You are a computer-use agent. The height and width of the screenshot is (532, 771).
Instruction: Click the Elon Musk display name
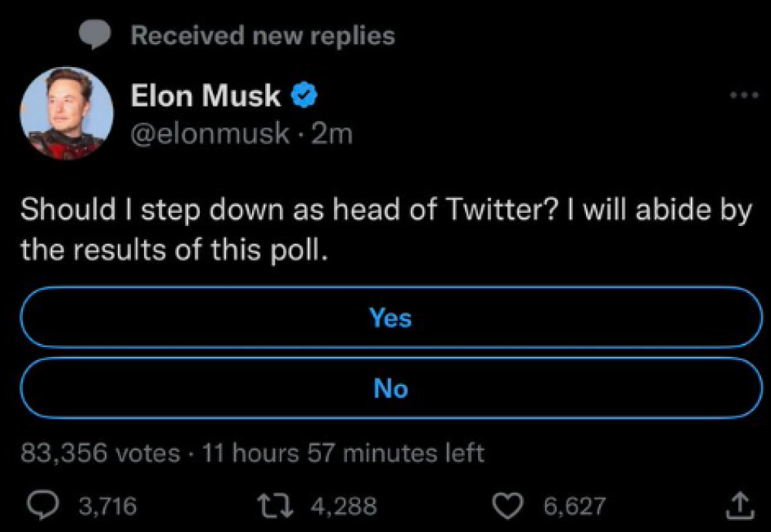pyautogui.click(x=206, y=95)
